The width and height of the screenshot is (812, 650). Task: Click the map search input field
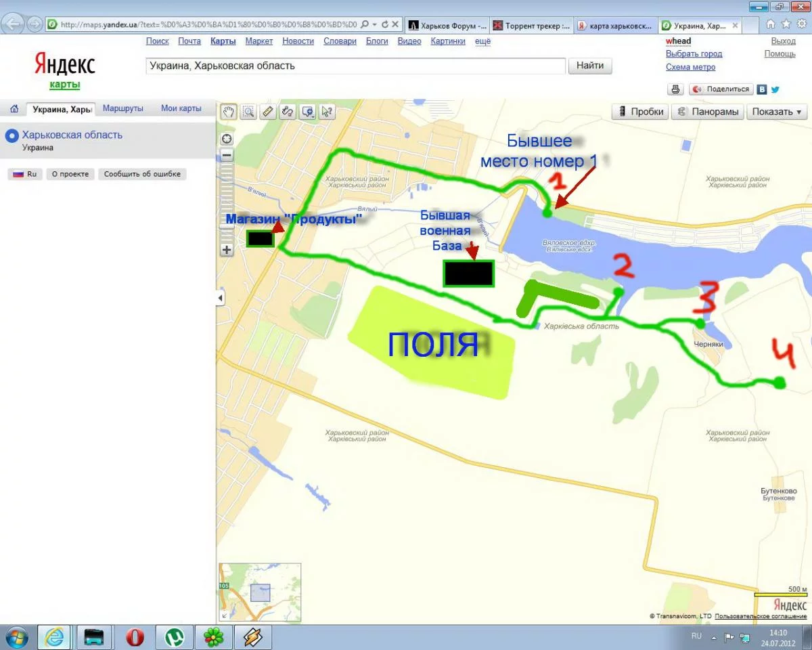pos(356,66)
